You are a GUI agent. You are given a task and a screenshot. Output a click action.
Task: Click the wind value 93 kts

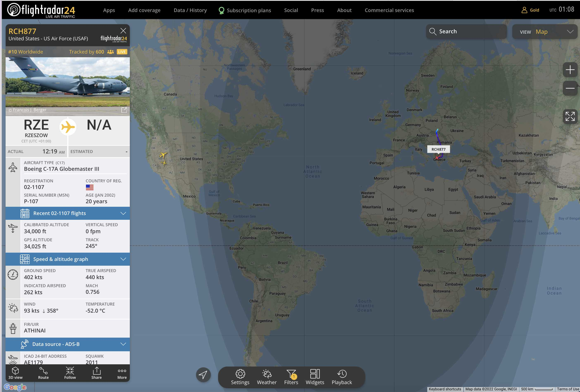pyautogui.click(x=31, y=311)
